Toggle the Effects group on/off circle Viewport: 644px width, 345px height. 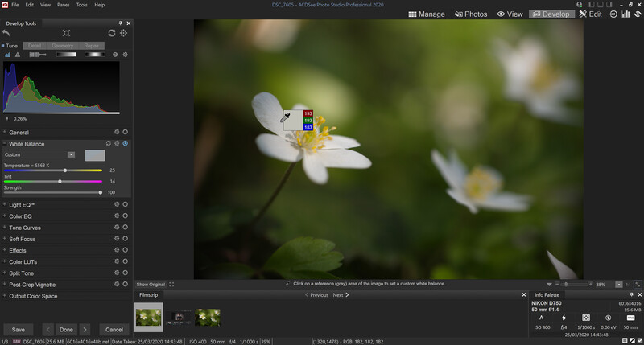(x=126, y=250)
